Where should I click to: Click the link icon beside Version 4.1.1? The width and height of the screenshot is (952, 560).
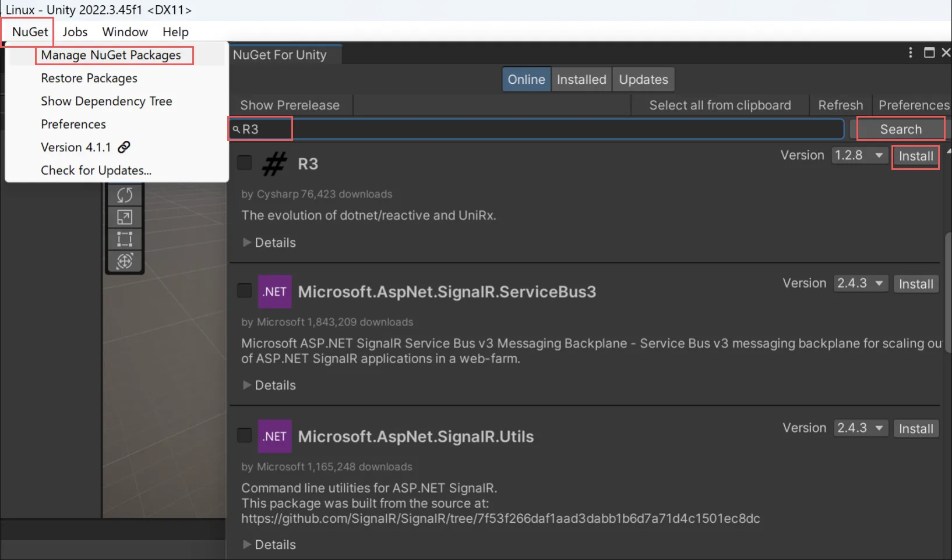click(124, 147)
